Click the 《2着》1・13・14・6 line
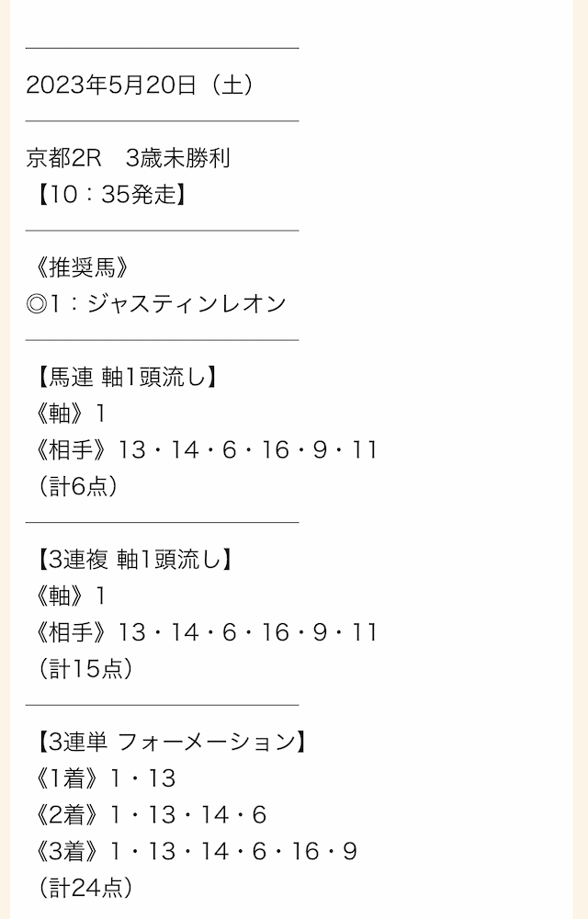The height and width of the screenshot is (919, 588). (150, 814)
